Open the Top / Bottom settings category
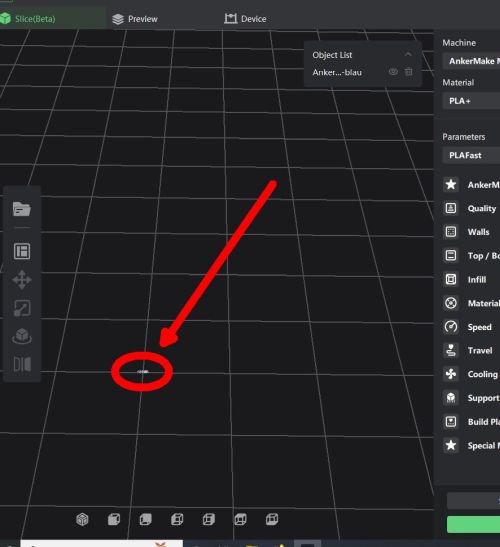500x547 pixels. point(471,256)
